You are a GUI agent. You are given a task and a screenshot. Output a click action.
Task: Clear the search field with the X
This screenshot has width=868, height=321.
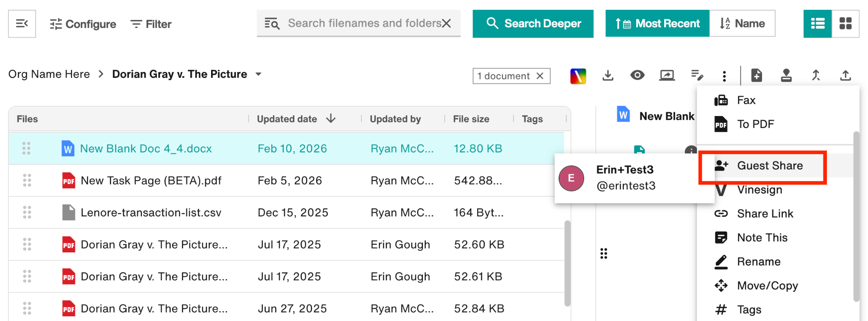447,23
